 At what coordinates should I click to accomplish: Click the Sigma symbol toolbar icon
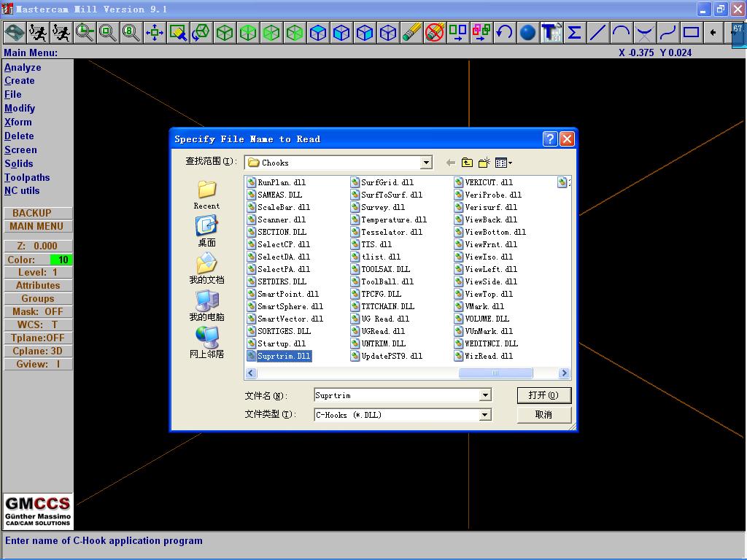click(x=575, y=32)
